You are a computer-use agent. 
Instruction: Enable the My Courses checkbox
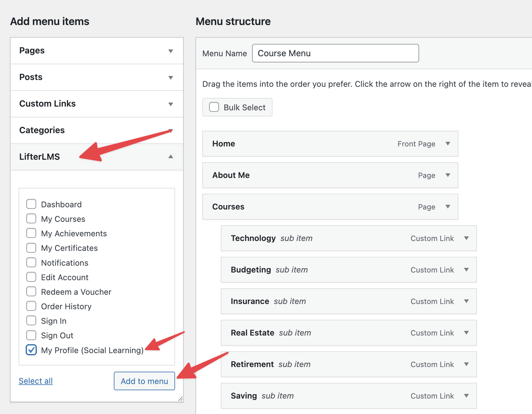(31, 219)
